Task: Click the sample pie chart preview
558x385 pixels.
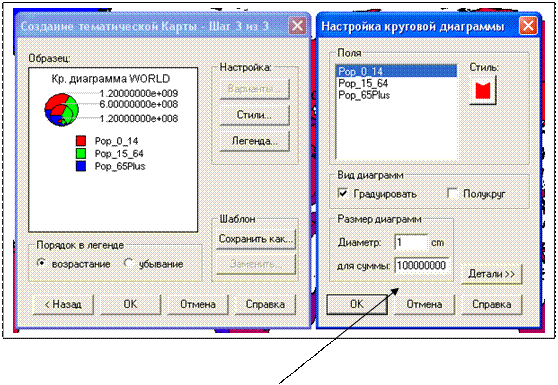Action: tap(61, 109)
